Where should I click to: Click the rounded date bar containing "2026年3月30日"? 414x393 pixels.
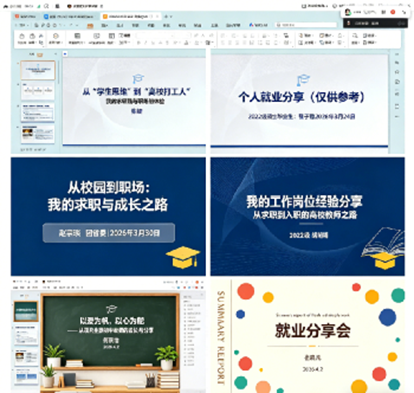tap(109, 233)
